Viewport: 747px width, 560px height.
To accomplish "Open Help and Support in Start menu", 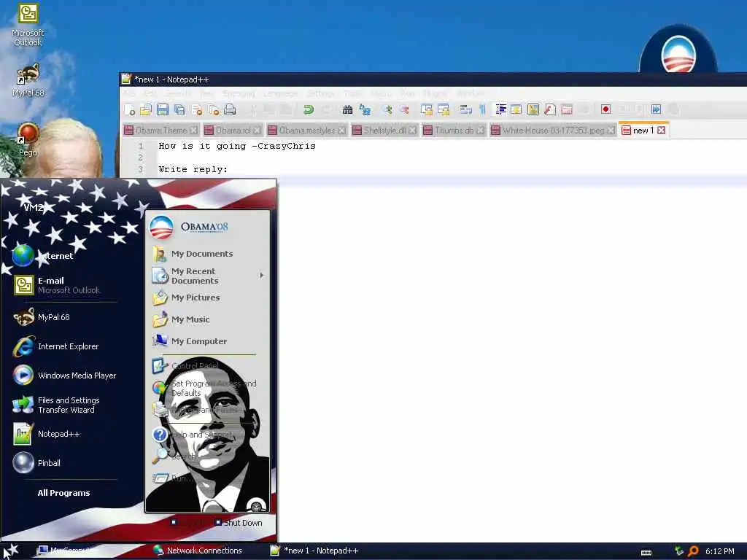I will (x=192, y=435).
